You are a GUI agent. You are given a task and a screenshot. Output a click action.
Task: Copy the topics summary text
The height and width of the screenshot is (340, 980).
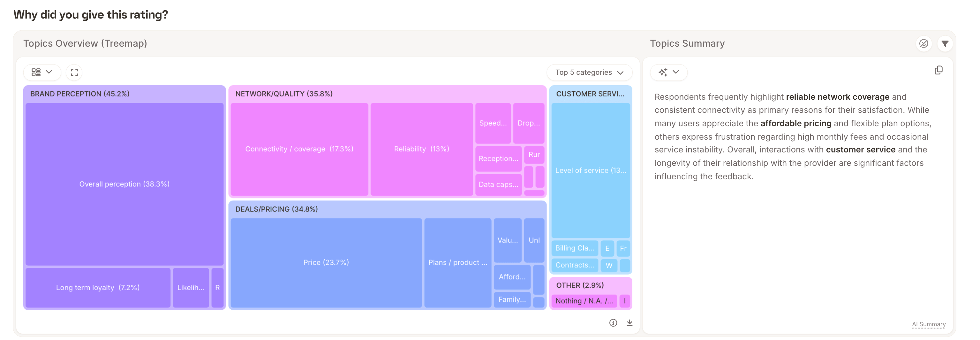[938, 70]
